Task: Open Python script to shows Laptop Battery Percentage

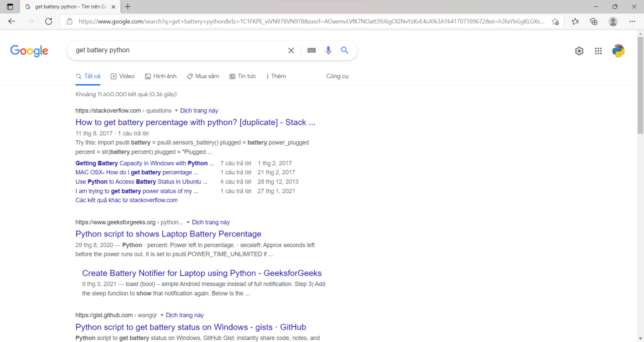Action: click(x=169, y=234)
